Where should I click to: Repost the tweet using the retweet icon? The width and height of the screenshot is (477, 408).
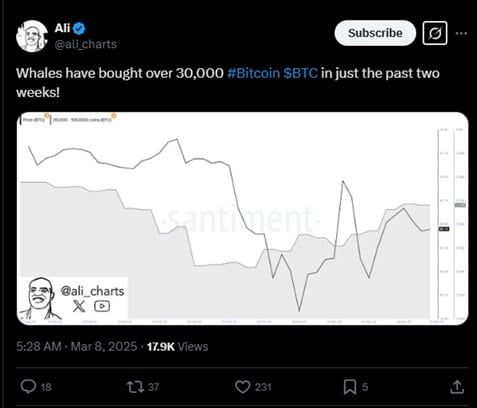click(135, 387)
